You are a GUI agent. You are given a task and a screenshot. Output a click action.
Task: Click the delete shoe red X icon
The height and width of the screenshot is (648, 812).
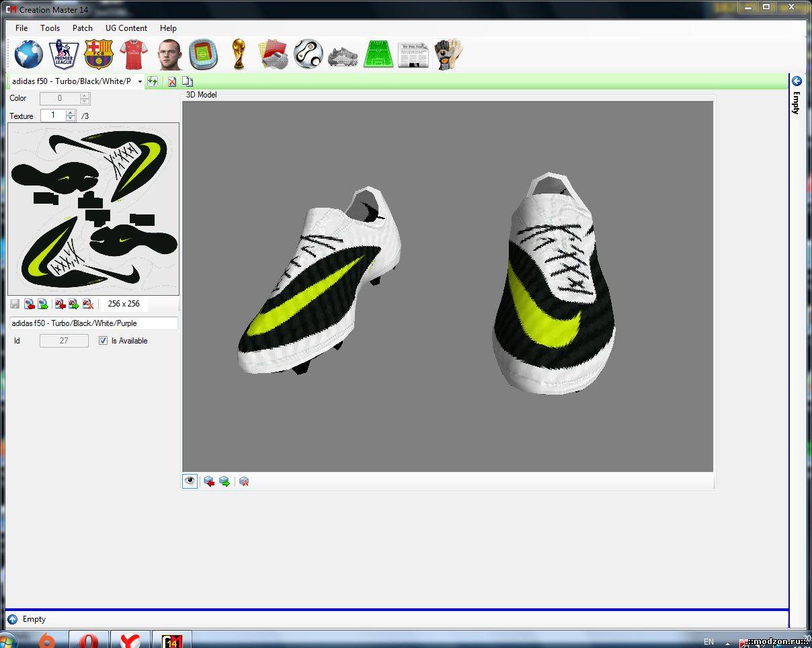[172, 81]
